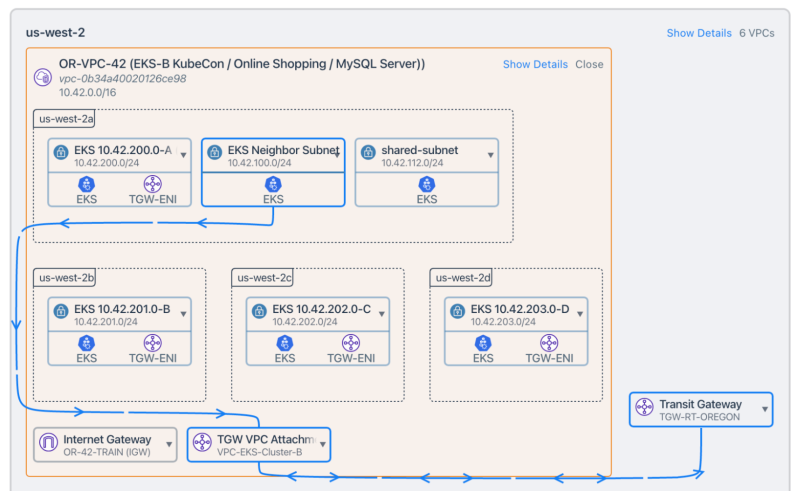The width and height of the screenshot is (800, 491).
Task: Click the lock icon of shared-subnet
Action: (368, 152)
